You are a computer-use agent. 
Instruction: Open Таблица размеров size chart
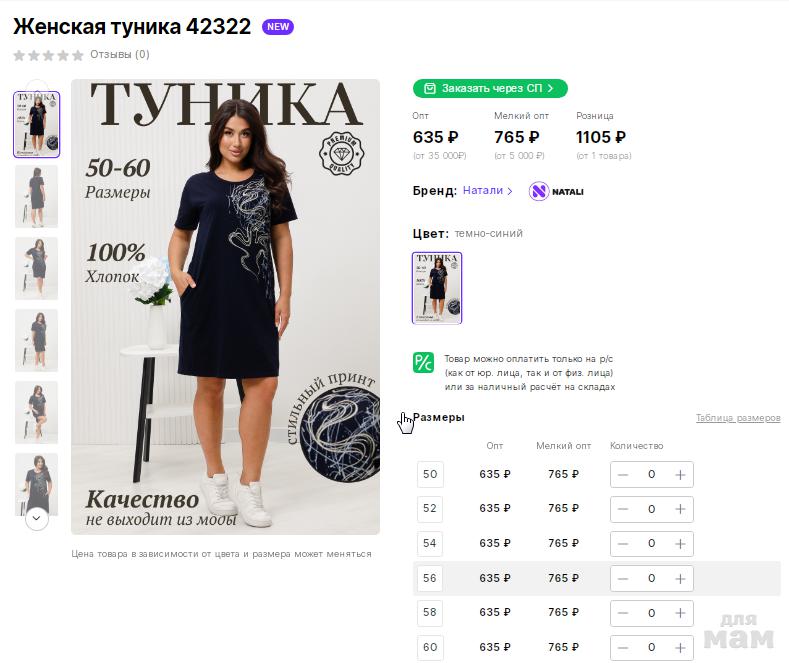point(738,418)
